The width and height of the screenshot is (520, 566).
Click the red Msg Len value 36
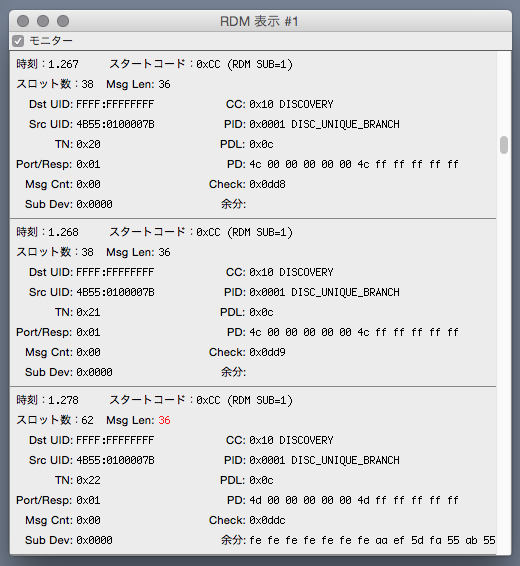tap(164, 420)
